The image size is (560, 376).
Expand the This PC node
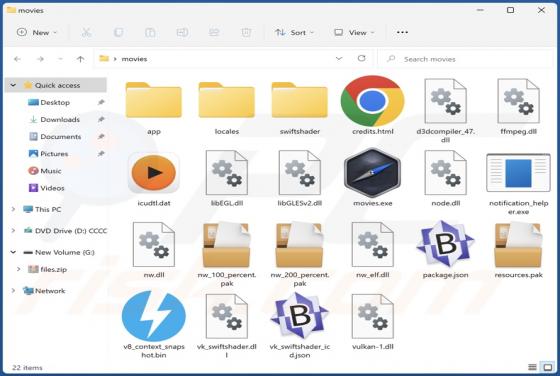coord(13,209)
